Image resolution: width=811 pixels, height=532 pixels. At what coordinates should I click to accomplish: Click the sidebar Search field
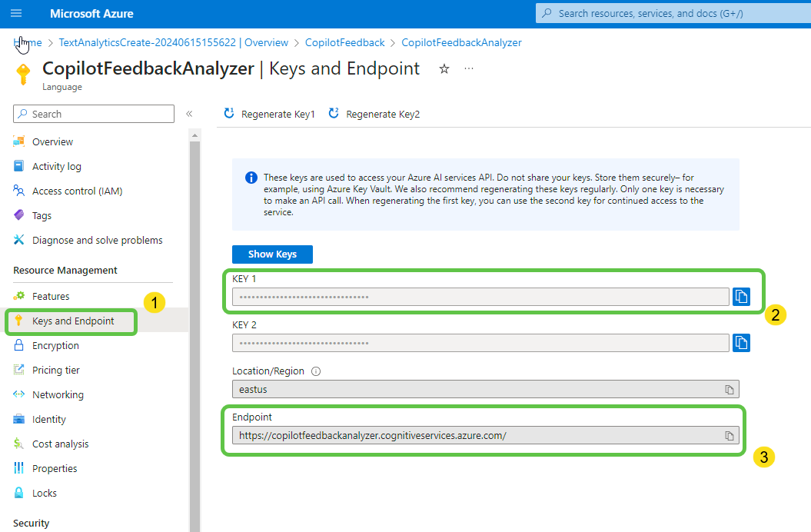(x=94, y=114)
